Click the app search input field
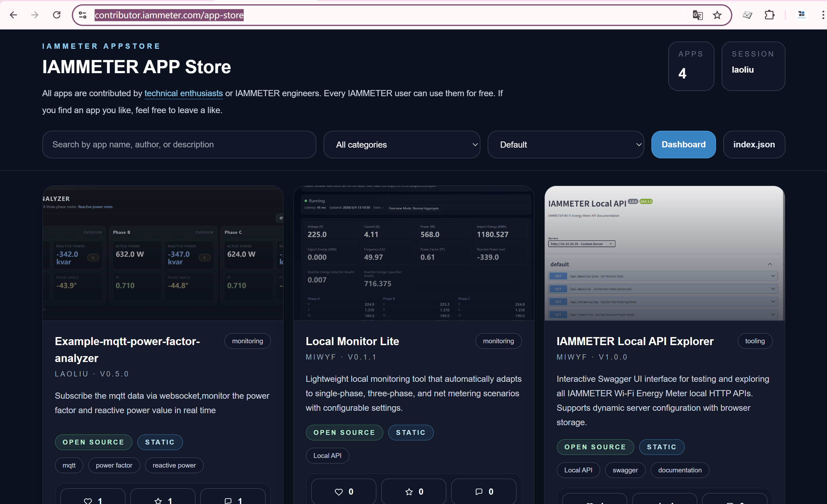Image resolution: width=827 pixels, height=504 pixels. point(179,144)
